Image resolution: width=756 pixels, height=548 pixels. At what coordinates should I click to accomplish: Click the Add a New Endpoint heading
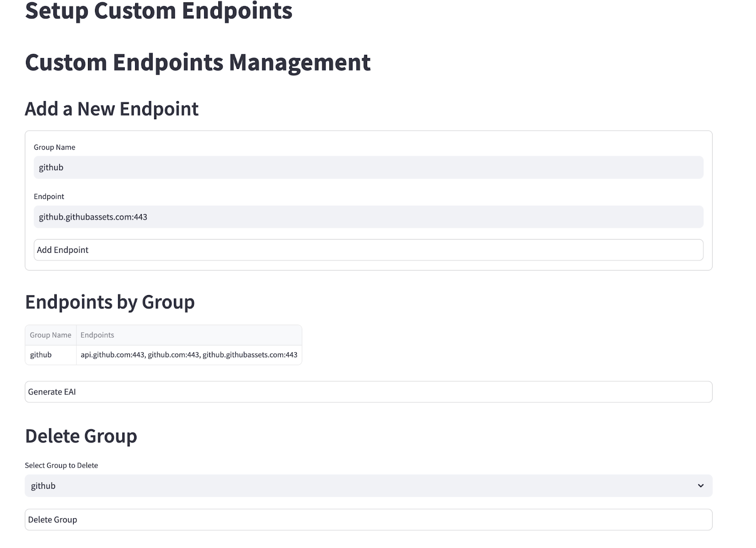[112, 109]
